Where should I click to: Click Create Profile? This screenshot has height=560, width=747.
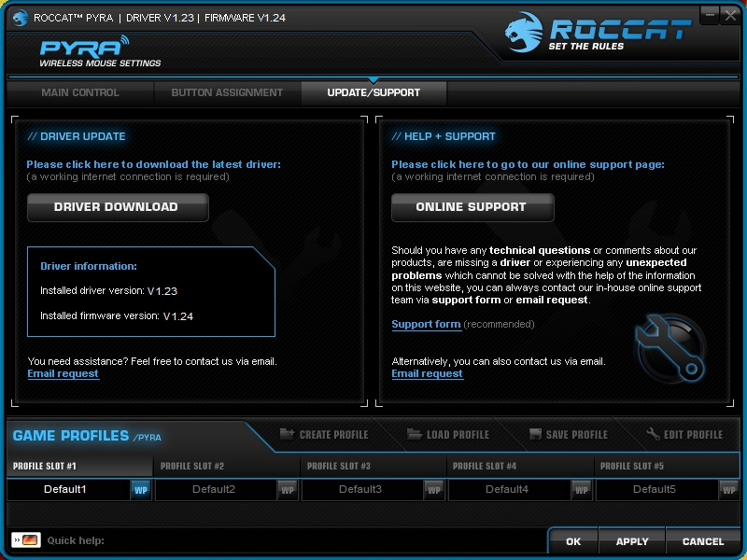324,434
